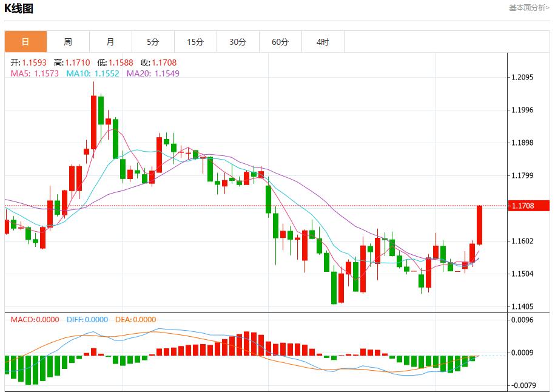
Task: Click the K线图 panel title
Action: [x=19, y=8]
